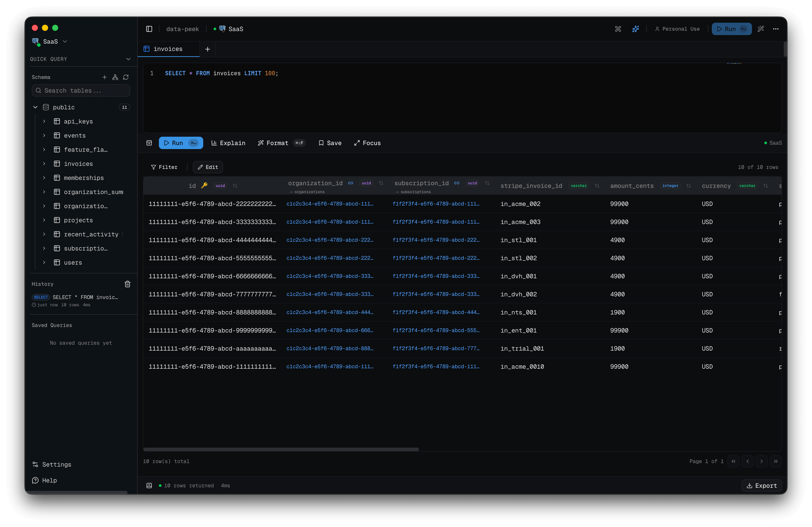This screenshot has width=812, height=527.
Task: Clear history with the trash icon
Action: tap(128, 284)
